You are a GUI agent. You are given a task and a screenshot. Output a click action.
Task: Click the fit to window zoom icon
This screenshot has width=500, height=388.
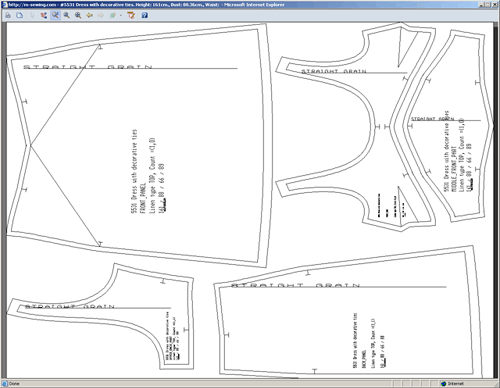click(78, 15)
